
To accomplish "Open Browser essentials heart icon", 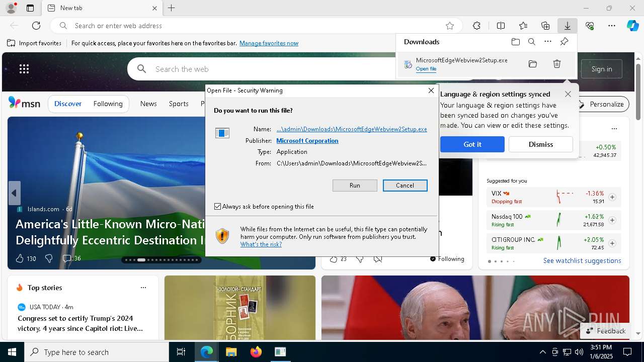I will pos(590,26).
